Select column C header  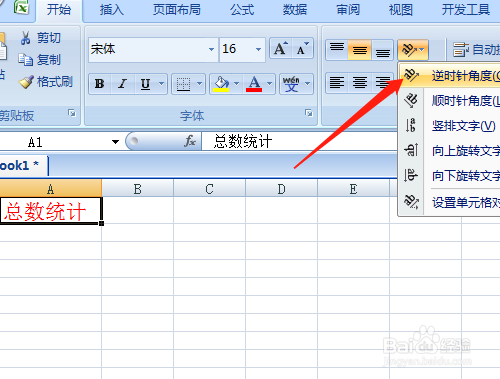pyautogui.click(x=209, y=189)
